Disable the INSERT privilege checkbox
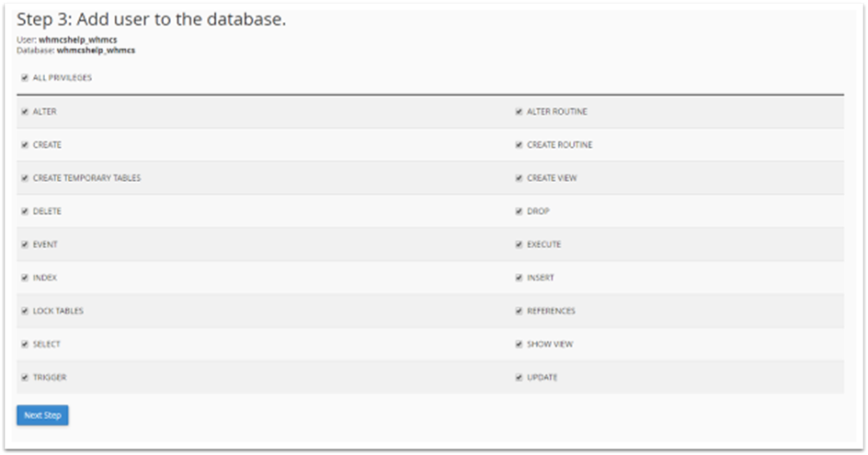Screen dimensions: 868x455 tap(519, 278)
